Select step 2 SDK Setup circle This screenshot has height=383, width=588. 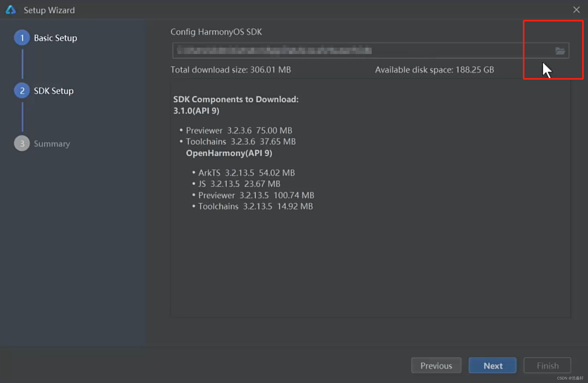point(22,91)
